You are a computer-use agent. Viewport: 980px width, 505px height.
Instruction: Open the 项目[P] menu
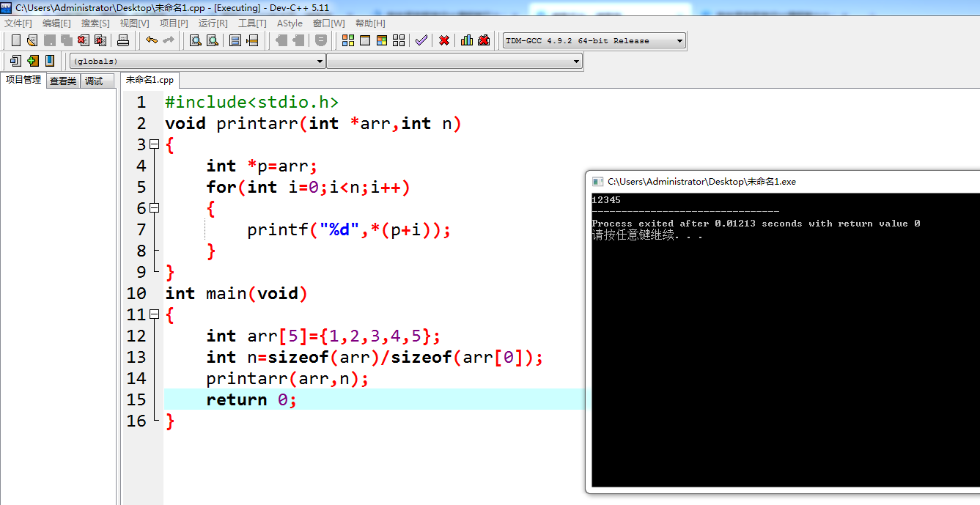point(174,23)
